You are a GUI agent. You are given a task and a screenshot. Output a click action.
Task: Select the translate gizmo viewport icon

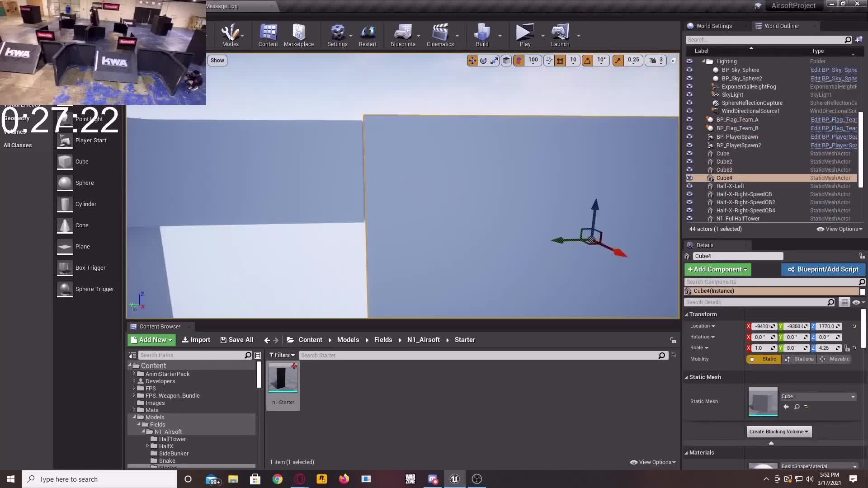coord(472,61)
